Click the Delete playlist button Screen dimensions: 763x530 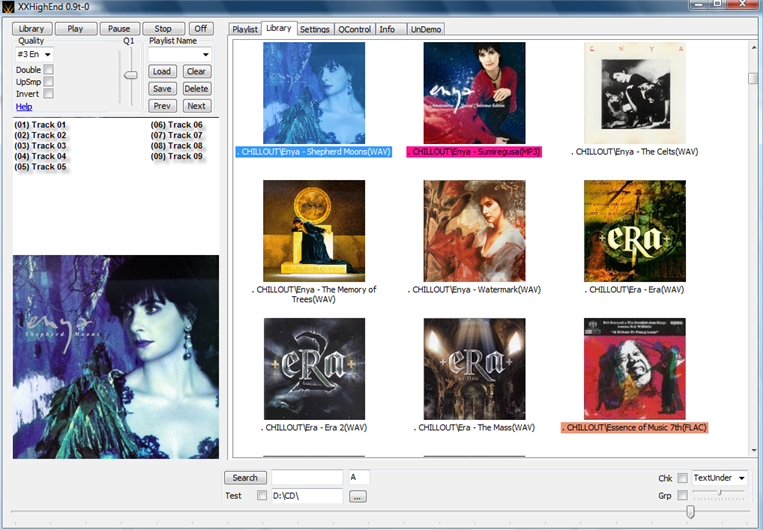(197, 89)
